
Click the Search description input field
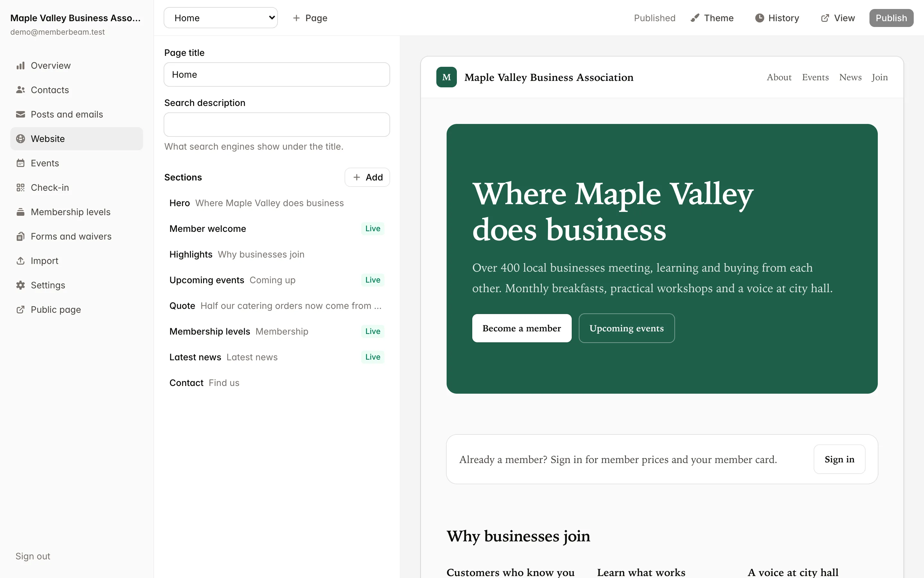pyautogui.click(x=277, y=125)
